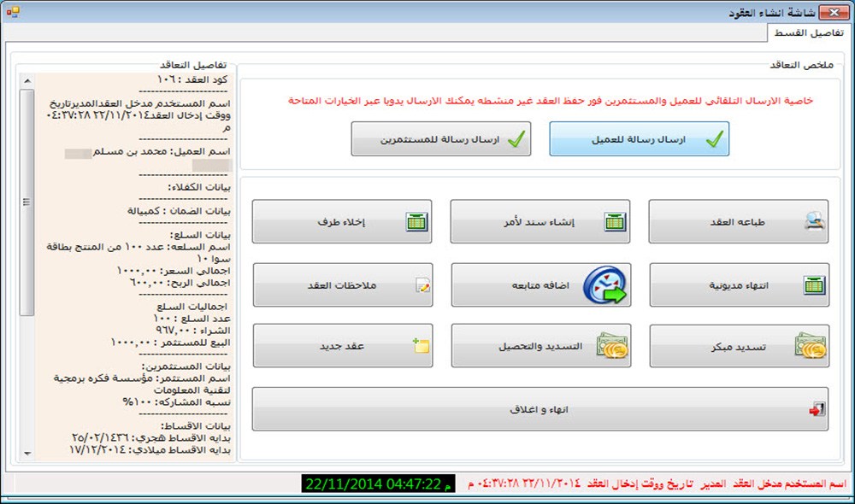Click the contract details scrollbar thumb

pos(27,202)
